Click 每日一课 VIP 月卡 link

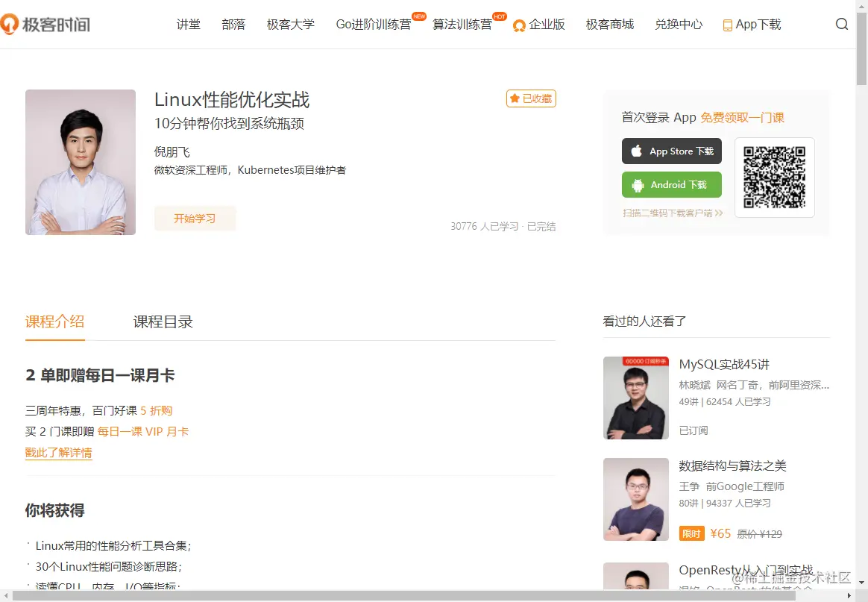143,431
